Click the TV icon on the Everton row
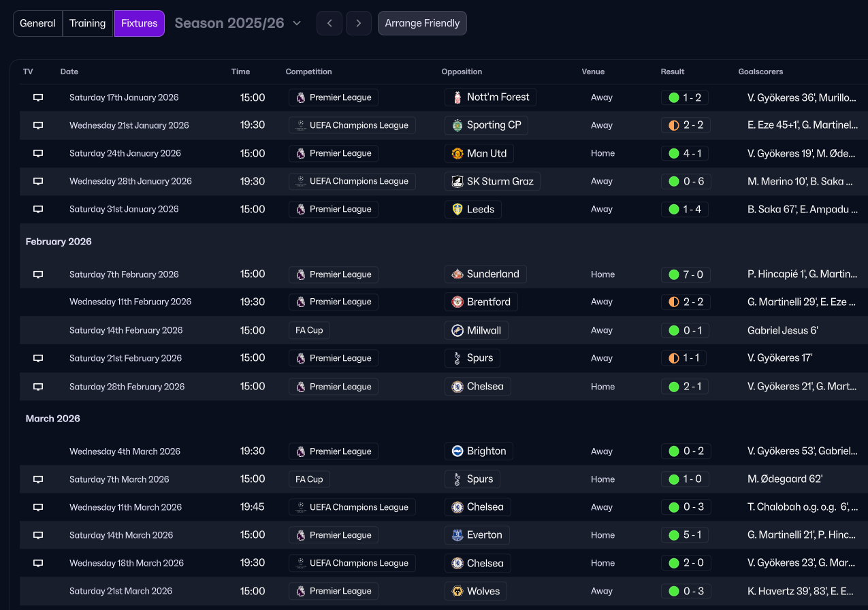Viewport: 868px width, 610px height. 38,535
